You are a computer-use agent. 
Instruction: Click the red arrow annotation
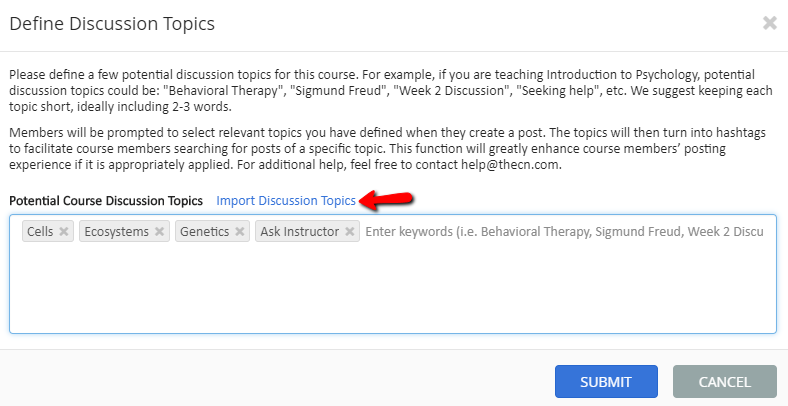tap(386, 200)
